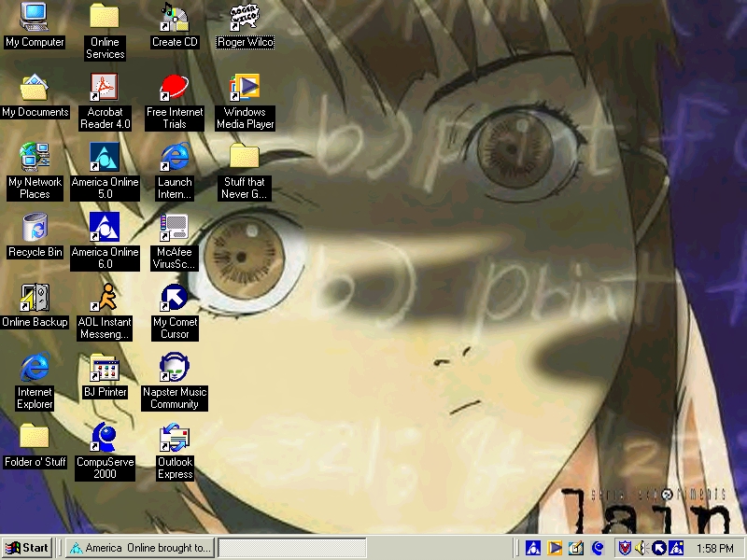
Task: Select the Online Backup icon
Action: pyautogui.click(x=35, y=298)
